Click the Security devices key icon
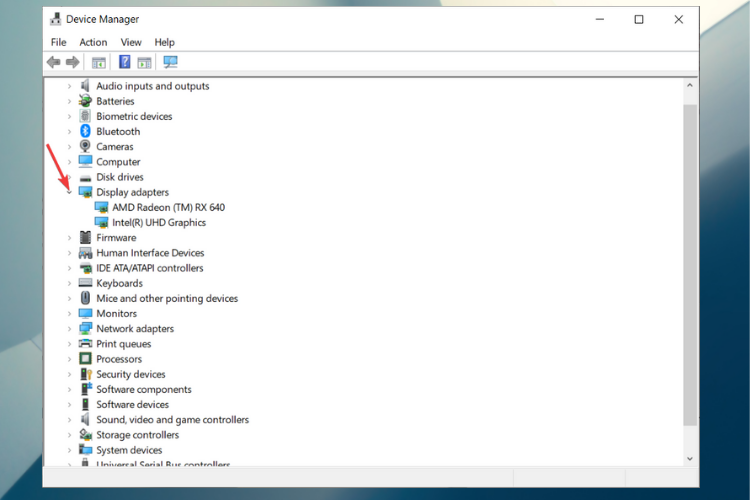The height and width of the screenshot is (500, 750). coord(85,374)
